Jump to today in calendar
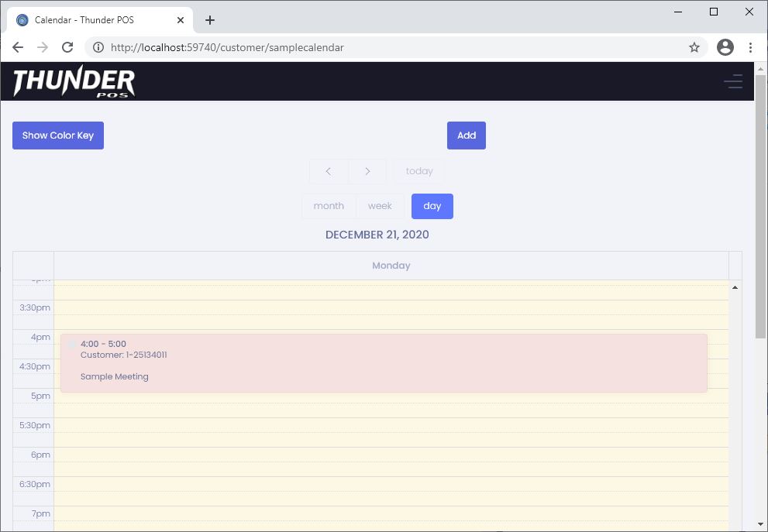Viewport: 768px width, 532px height. [419, 171]
